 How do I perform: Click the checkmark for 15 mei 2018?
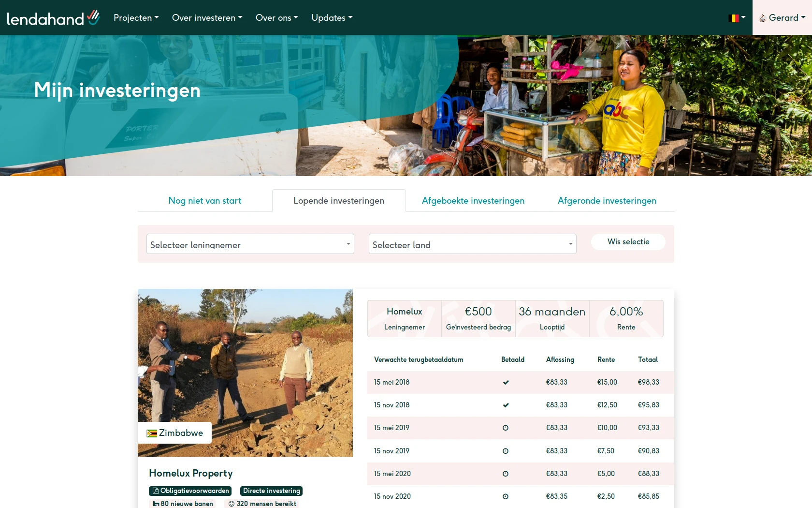(x=506, y=382)
